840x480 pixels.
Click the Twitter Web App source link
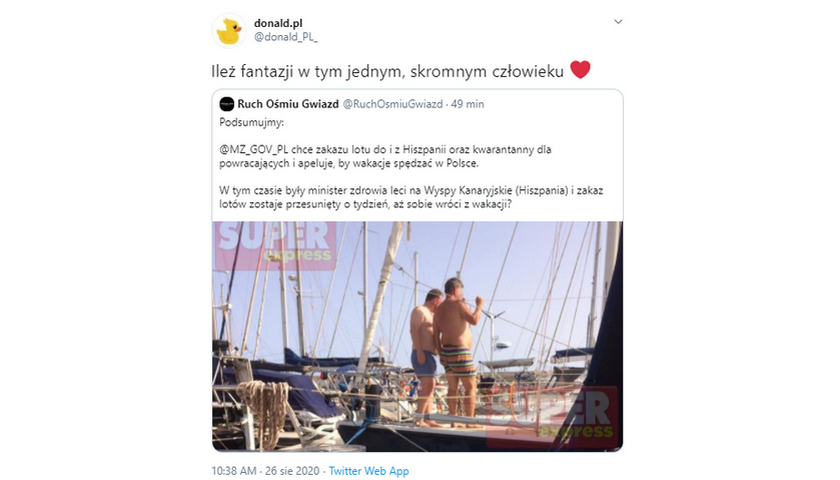coord(369,471)
